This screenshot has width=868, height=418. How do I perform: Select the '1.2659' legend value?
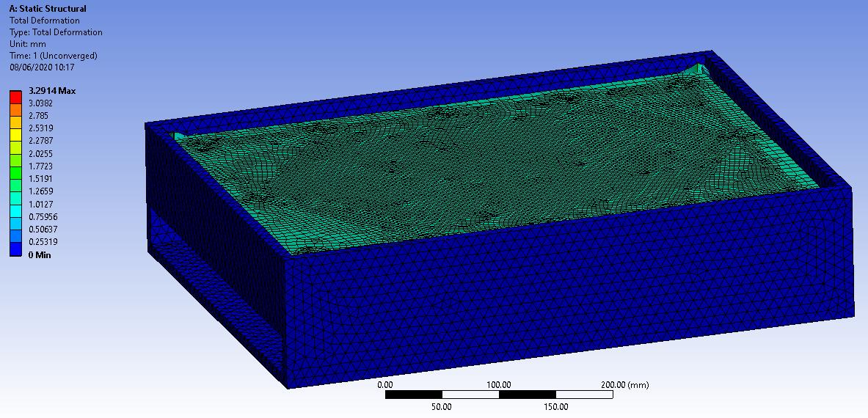40,191
